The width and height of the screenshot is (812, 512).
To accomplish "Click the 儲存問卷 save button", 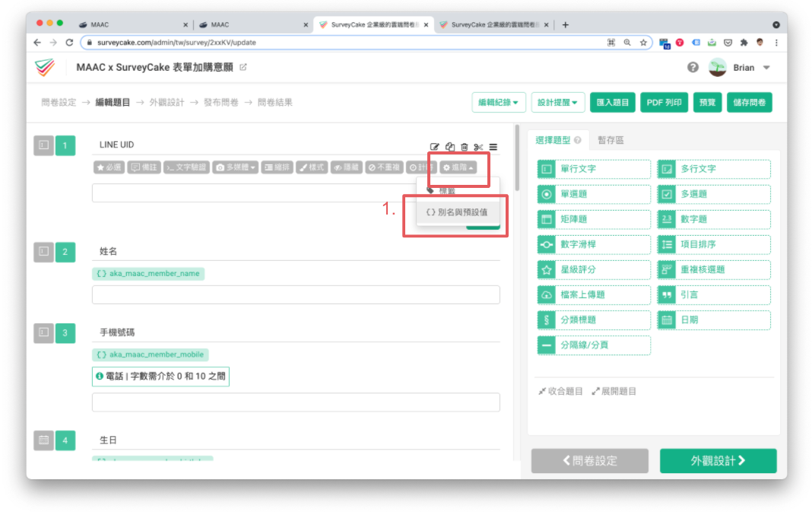I will (x=750, y=102).
